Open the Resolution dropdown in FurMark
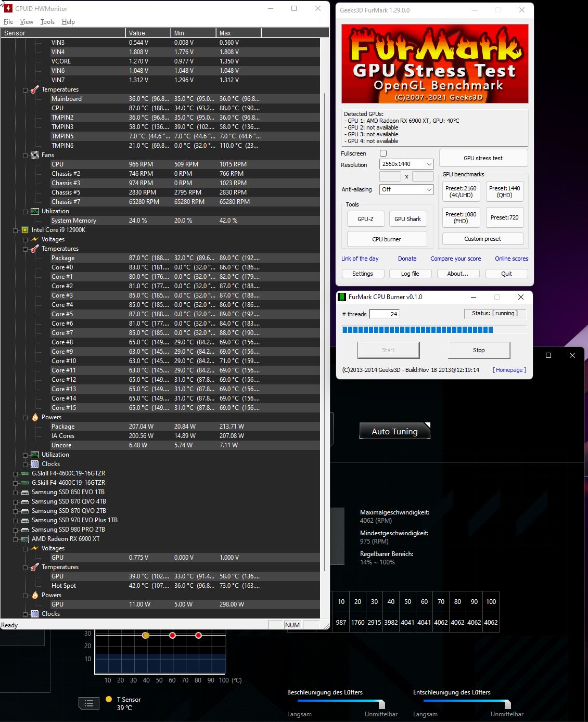The height and width of the screenshot is (722, 588). 406,164
